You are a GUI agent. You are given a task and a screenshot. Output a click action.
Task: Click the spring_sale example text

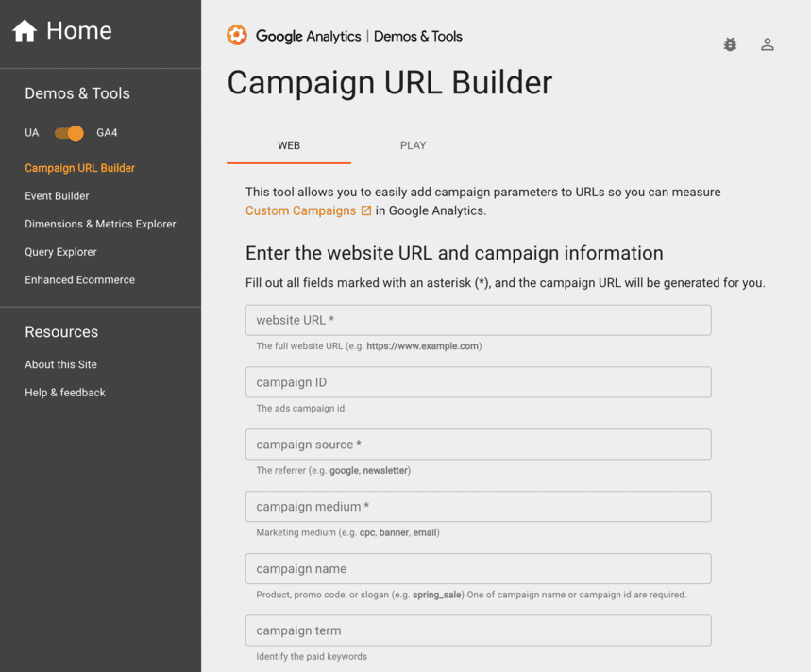[436, 595]
